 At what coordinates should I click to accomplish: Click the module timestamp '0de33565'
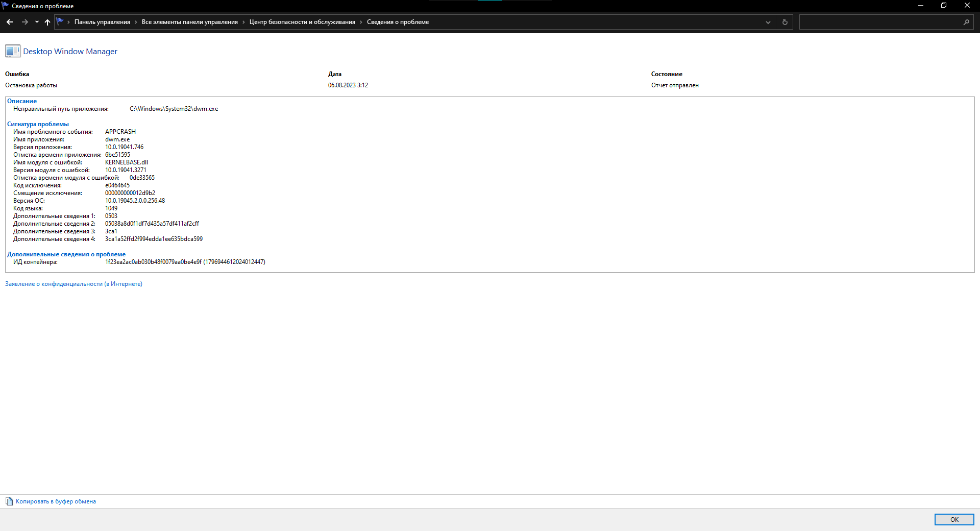(x=142, y=178)
